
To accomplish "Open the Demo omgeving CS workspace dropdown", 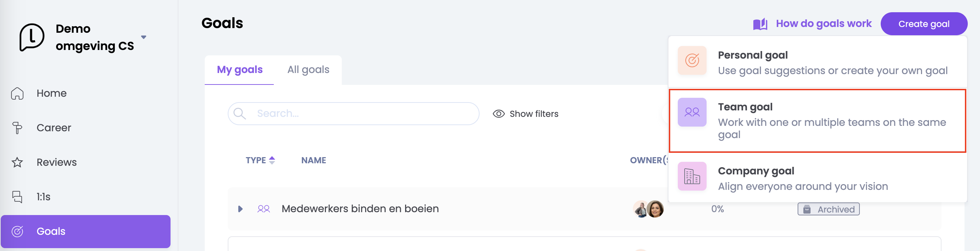I will point(144,37).
